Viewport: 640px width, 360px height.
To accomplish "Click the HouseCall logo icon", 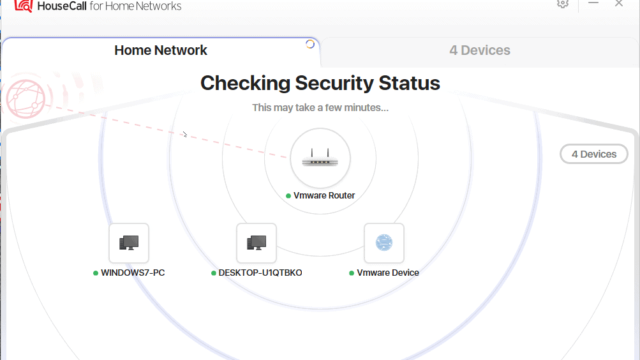I will pyautogui.click(x=23, y=6).
